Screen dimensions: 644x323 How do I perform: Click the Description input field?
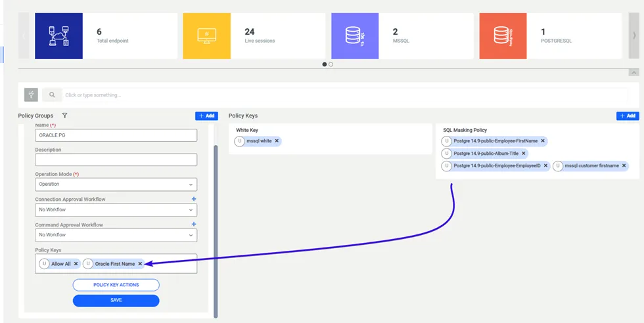point(116,160)
